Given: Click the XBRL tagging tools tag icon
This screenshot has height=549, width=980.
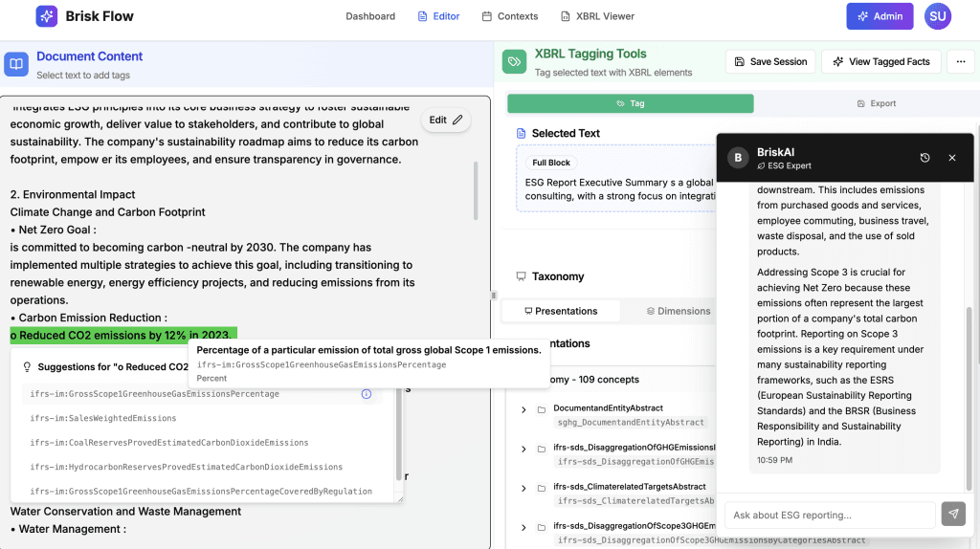Looking at the screenshot, I should pos(515,62).
